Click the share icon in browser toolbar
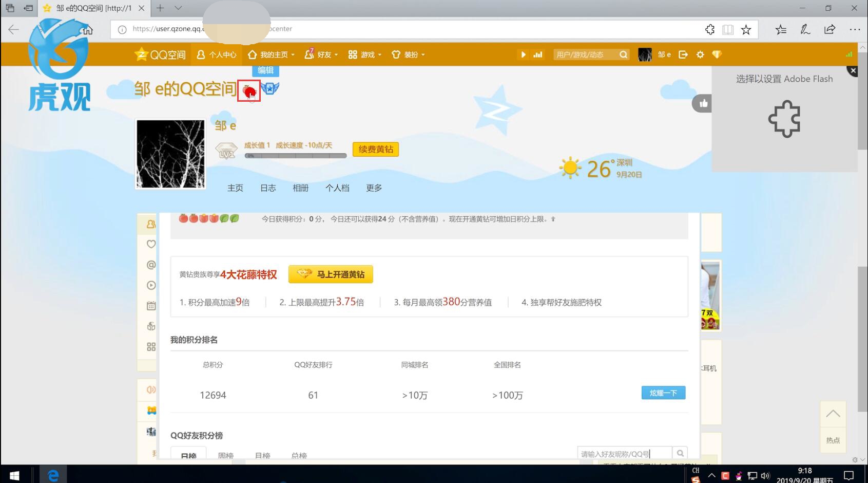The height and width of the screenshot is (483, 868). 830,29
